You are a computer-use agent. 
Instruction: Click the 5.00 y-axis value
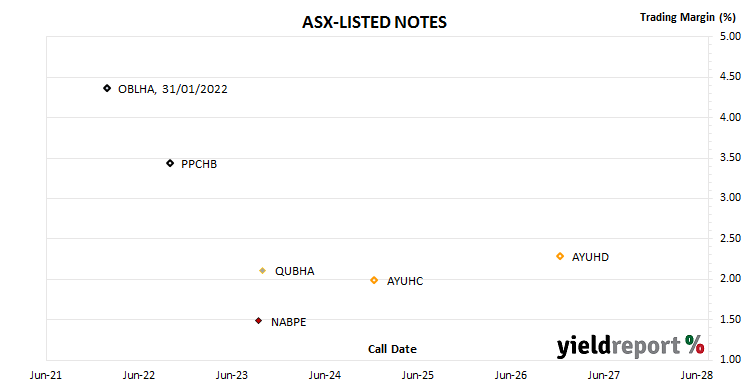730,36
